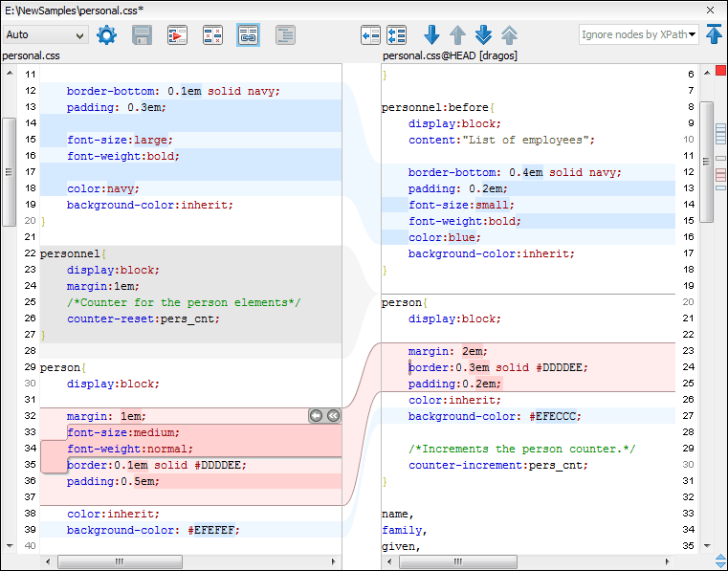Open the diff options gear icon
This screenshot has height=571, width=728.
(107, 35)
